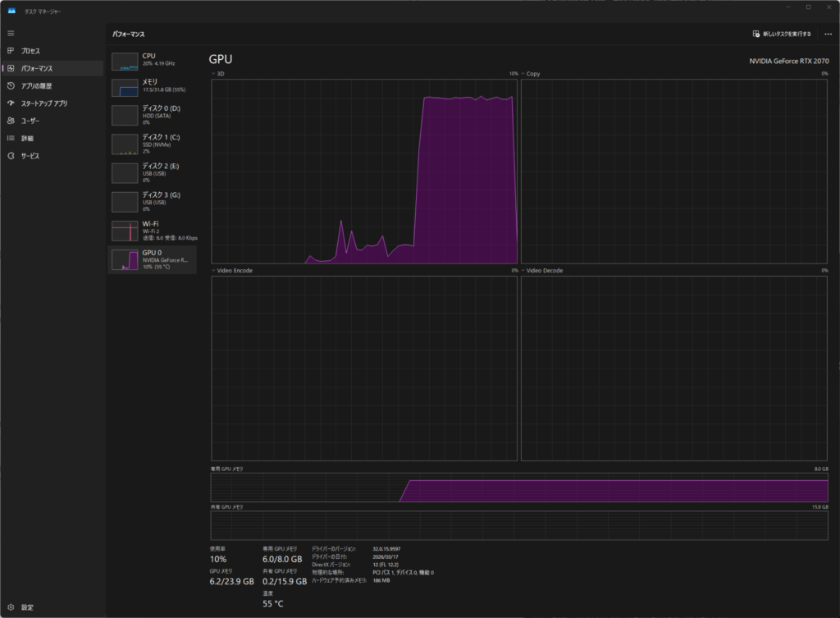Open the hamburger navigation menu

pos(11,33)
